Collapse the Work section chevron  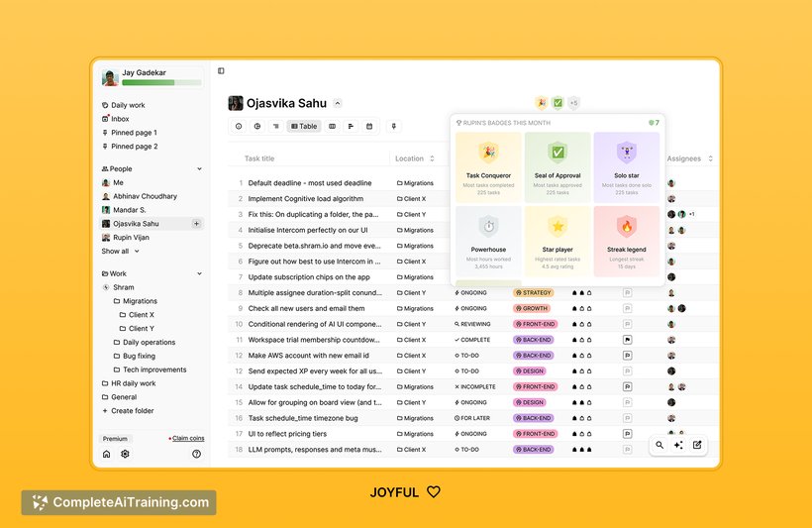(x=199, y=273)
